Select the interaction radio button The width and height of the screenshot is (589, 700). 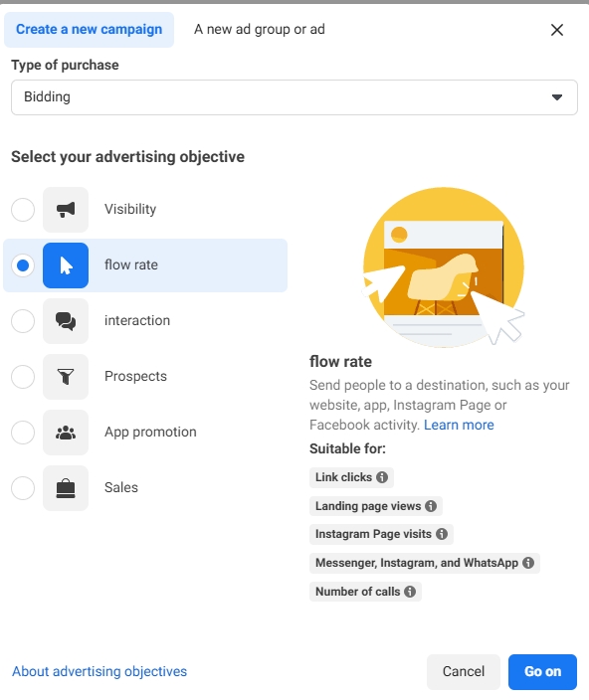tap(23, 321)
